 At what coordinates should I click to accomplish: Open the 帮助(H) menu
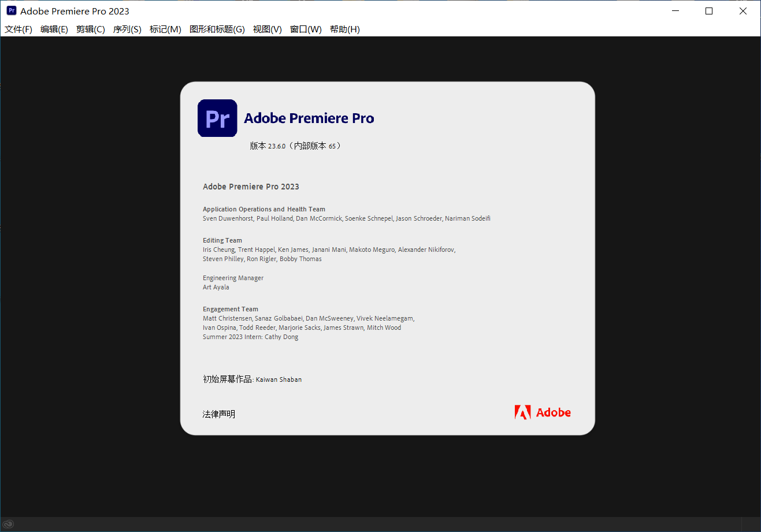(345, 29)
